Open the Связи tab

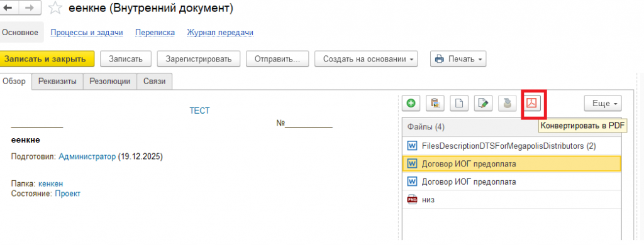coord(155,81)
